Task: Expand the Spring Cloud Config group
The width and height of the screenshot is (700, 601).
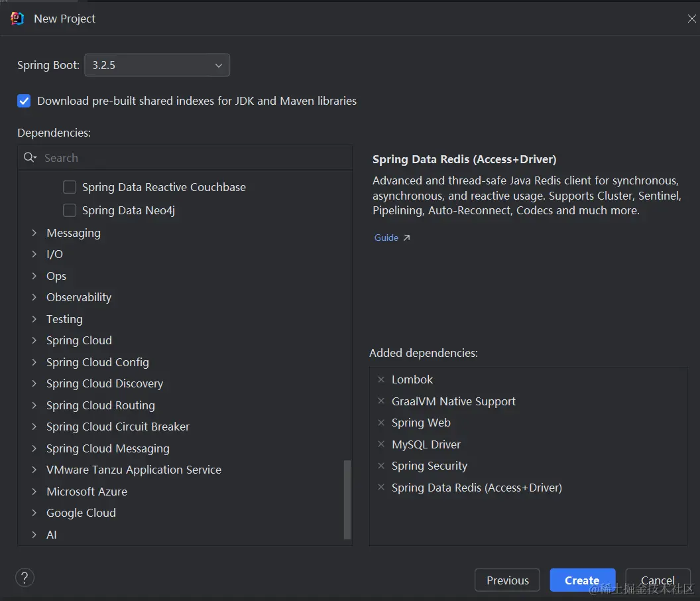Action: click(x=34, y=362)
